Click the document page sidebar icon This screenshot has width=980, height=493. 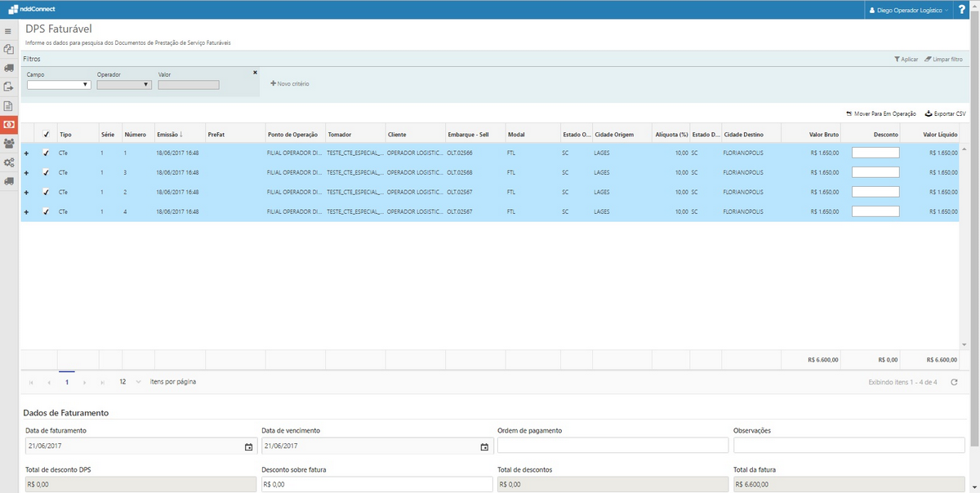click(8, 106)
